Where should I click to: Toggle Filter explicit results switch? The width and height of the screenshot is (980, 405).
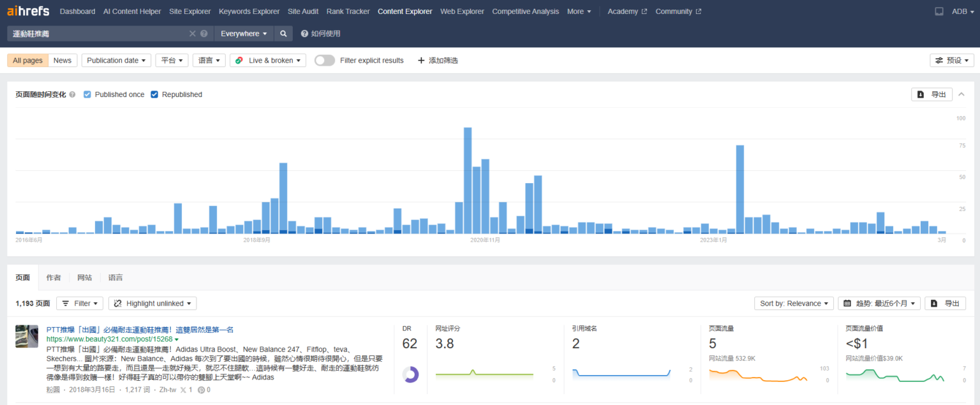(x=324, y=61)
